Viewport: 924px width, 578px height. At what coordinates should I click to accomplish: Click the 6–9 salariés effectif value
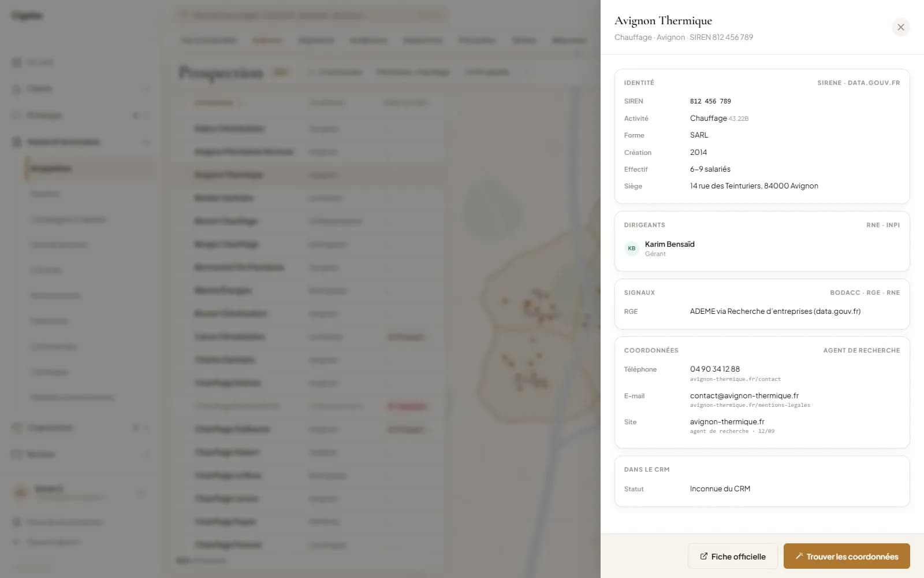point(710,169)
